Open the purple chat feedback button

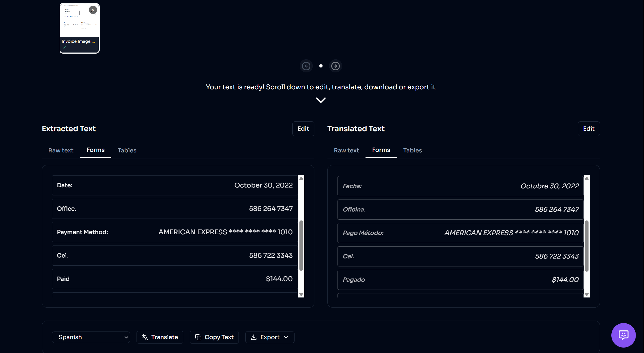(x=623, y=335)
